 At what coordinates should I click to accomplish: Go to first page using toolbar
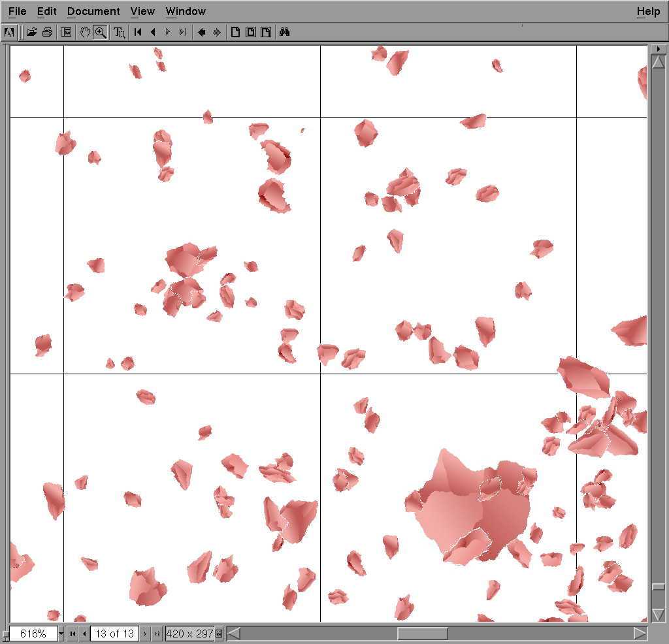[x=138, y=32]
